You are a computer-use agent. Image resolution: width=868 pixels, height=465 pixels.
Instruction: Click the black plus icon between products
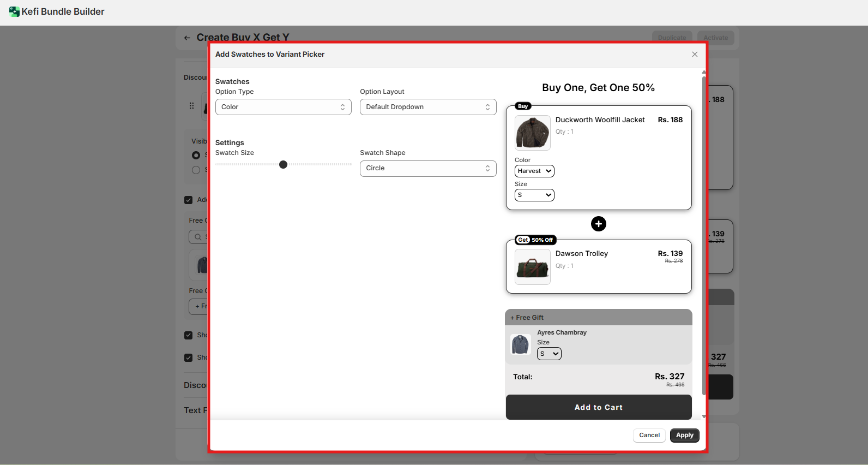click(x=599, y=224)
